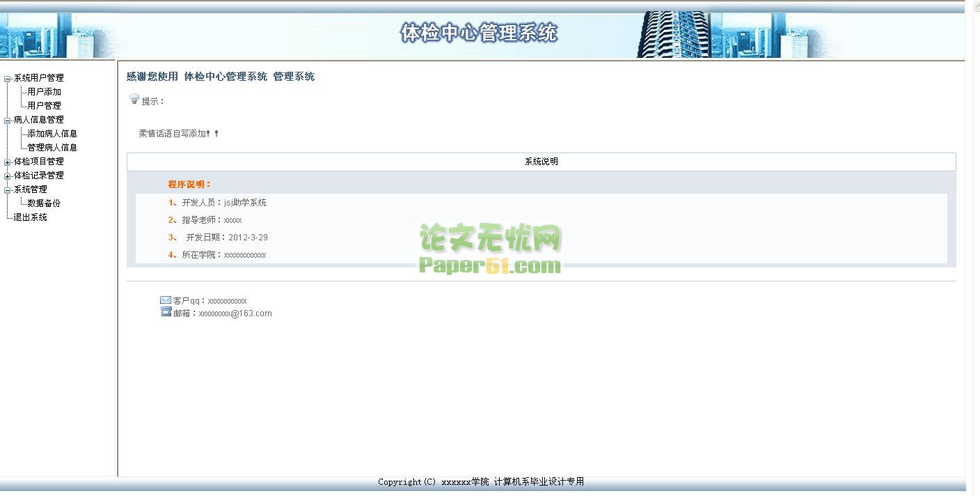Collapse the 病人信息管理 tree node
This screenshot has width=980, height=496.
[8, 121]
